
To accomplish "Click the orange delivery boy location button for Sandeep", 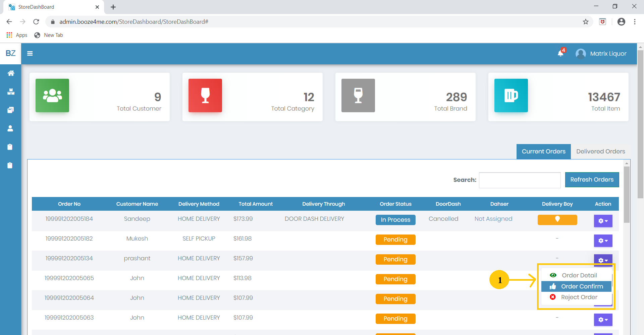I will 557,220.
